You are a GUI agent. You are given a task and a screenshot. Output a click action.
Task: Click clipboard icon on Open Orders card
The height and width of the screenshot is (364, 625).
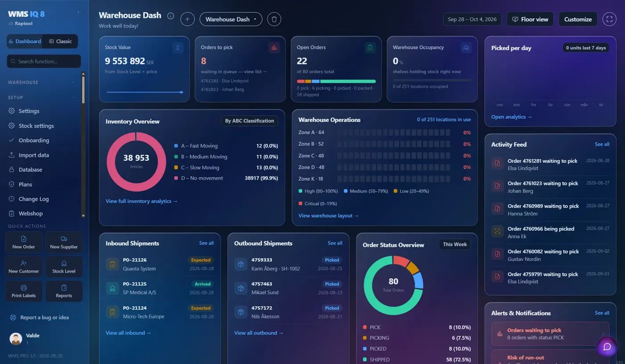(370, 48)
